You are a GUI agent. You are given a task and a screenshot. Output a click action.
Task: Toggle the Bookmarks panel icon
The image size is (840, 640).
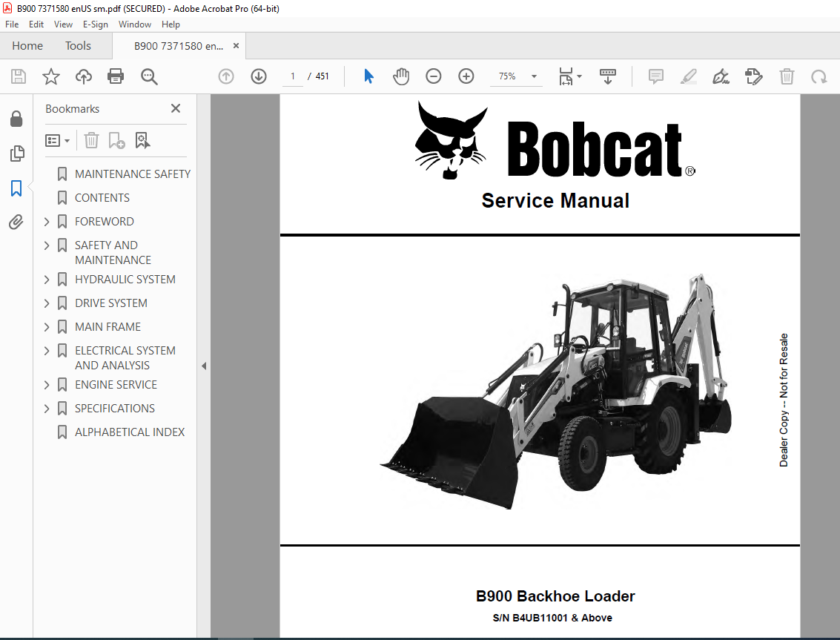16,188
